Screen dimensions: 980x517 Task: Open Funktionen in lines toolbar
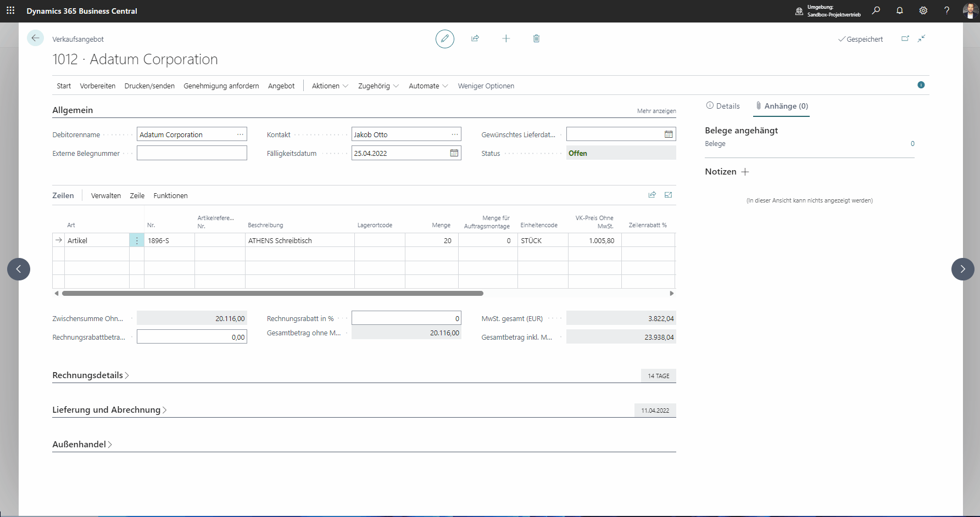click(x=171, y=196)
